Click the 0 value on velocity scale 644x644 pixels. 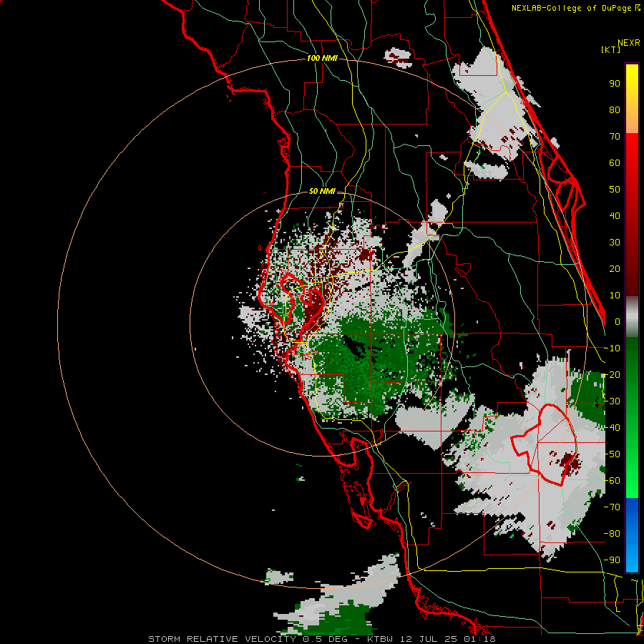coord(618,321)
